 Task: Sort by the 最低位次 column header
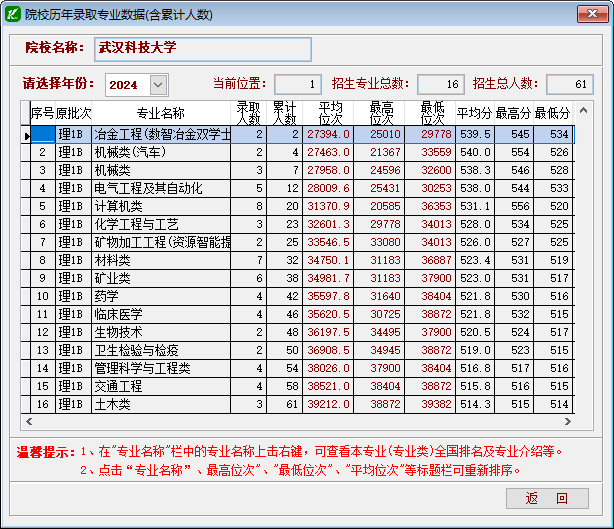coord(430,114)
